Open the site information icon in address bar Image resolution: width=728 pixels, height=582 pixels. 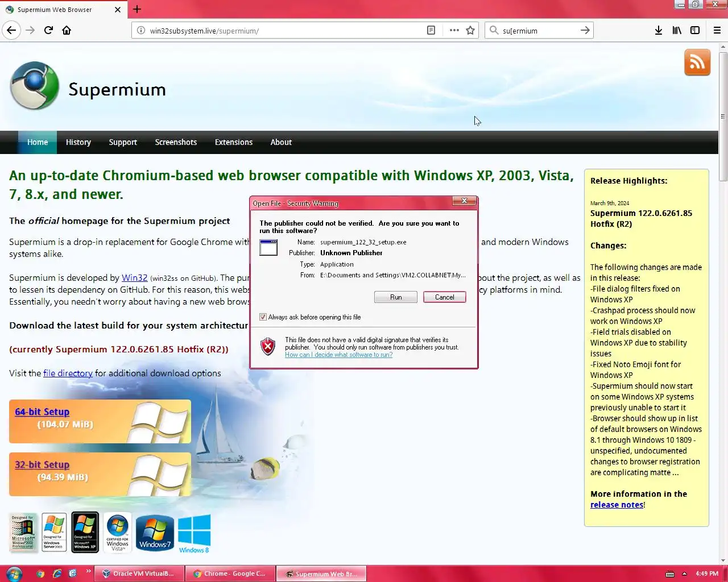point(141,31)
